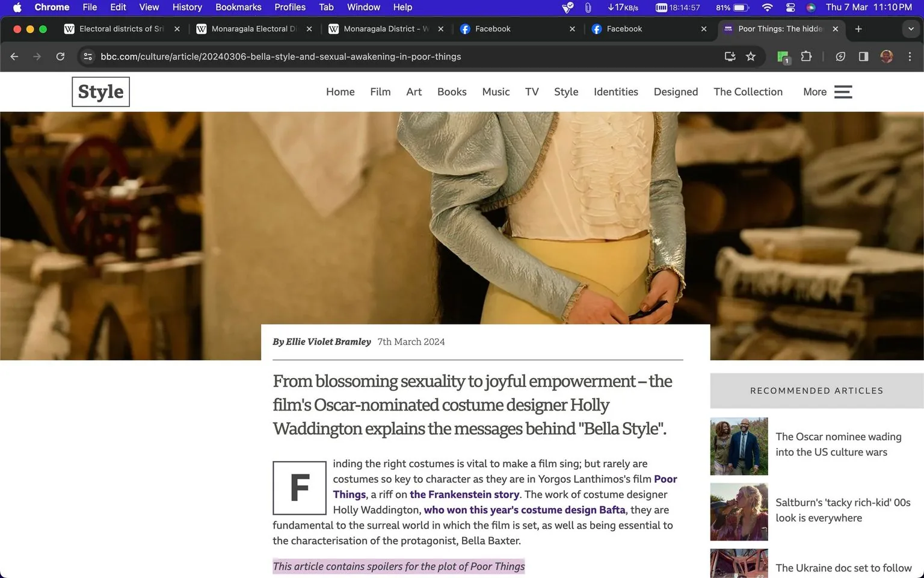Open the Bookmarks menu in menu bar

point(238,7)
